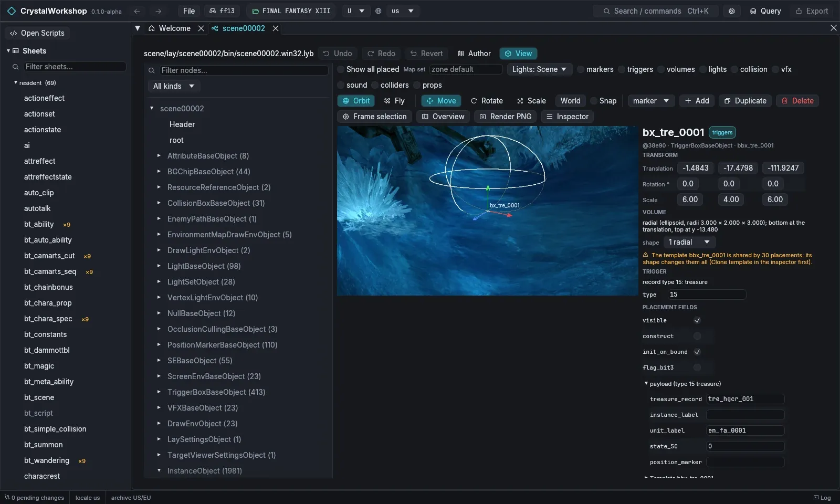Expand TriggerBoxBaseObject (413) node
Viewport: 840px width, 504px height.
159,392
